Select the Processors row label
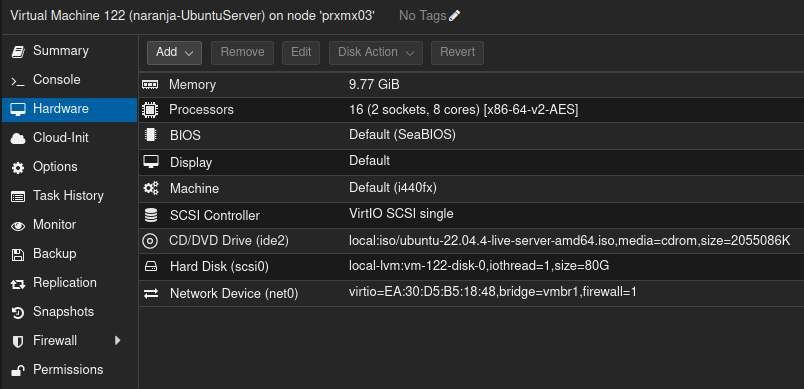804x389 pixels. [x=201, y=110]
